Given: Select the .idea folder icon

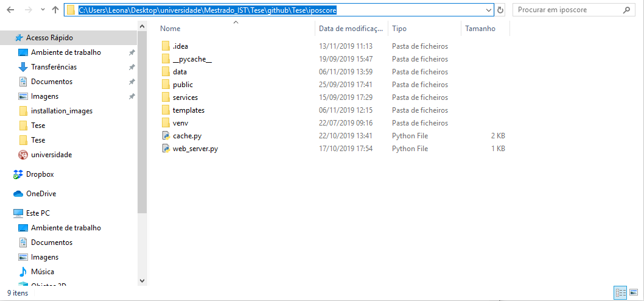Looking at the screenshot, I should coord(166,46).
